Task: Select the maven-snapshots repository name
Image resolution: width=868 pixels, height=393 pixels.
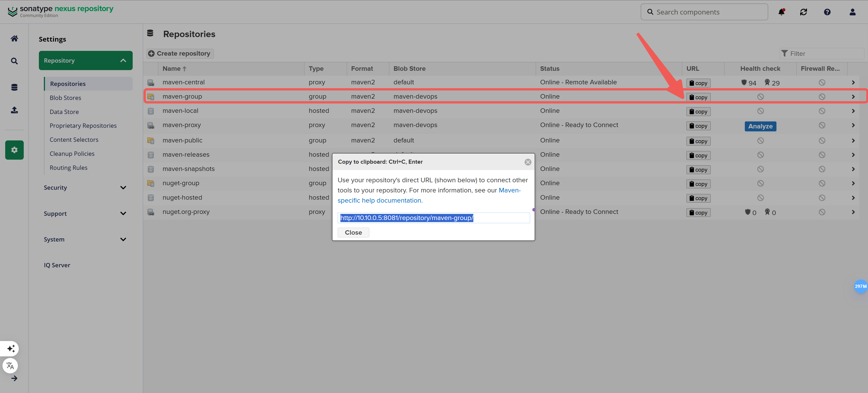Action: pyautogui.click(x=188, y=169)
